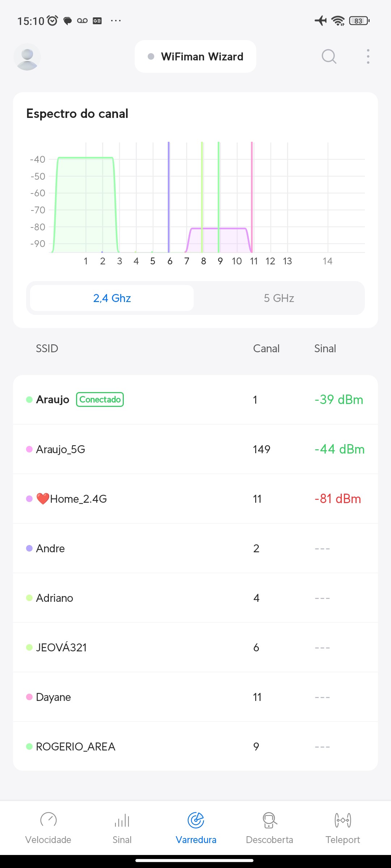The image size is (391, 868).
Task: Select the 2,4 Ghz band
Action: (x=112, y=298)
